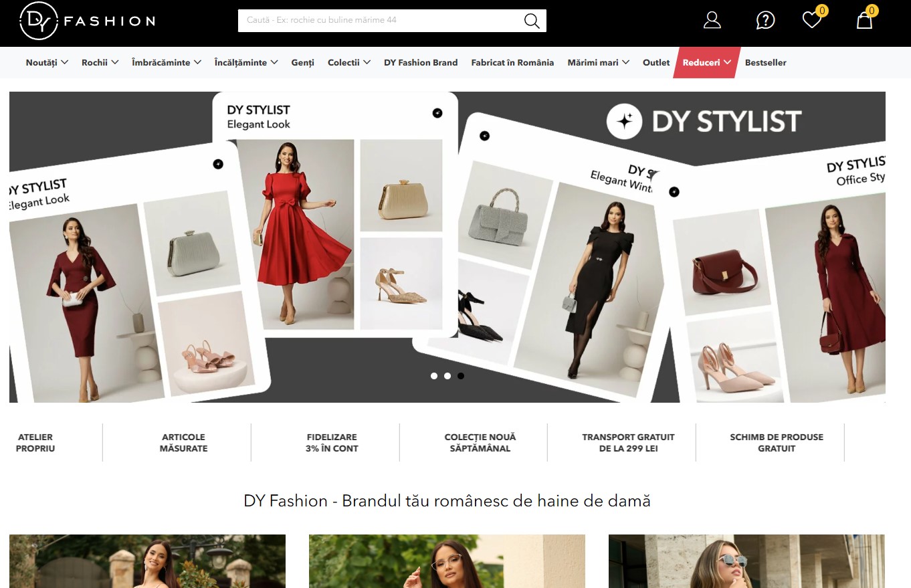The width and height of the screenshot is (911, 588).
Task: Focus the product search field
Action: coord(381,20)
